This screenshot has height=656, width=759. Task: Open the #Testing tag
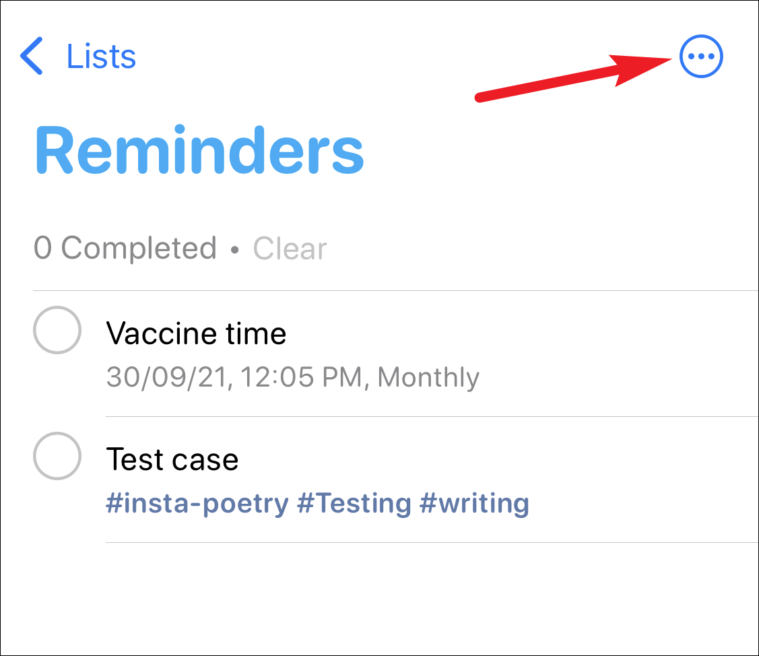(x=354, y=503)
